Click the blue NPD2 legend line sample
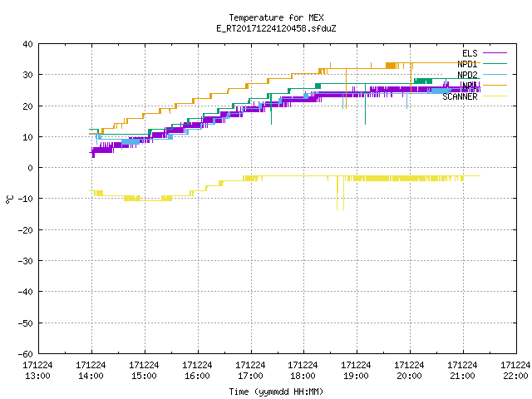Screen dimensions: 532x399 click(495, 74)
